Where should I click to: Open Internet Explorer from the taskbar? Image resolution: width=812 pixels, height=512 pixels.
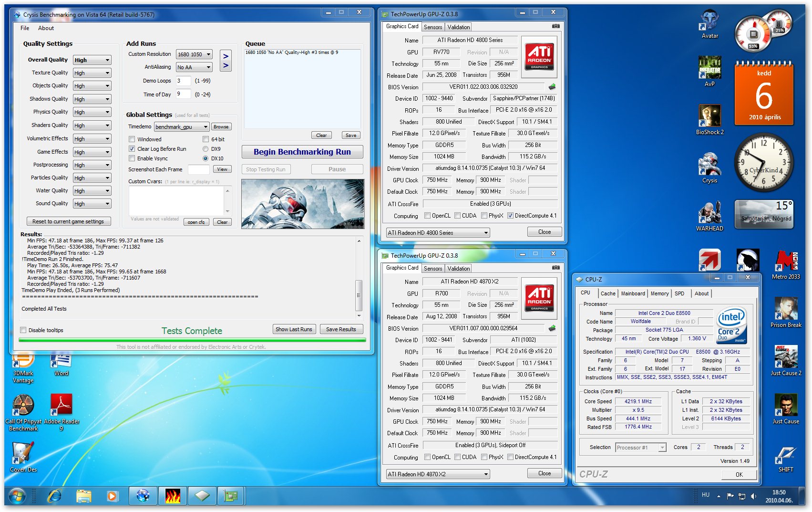pyautogui.click(x=54, y=496)
